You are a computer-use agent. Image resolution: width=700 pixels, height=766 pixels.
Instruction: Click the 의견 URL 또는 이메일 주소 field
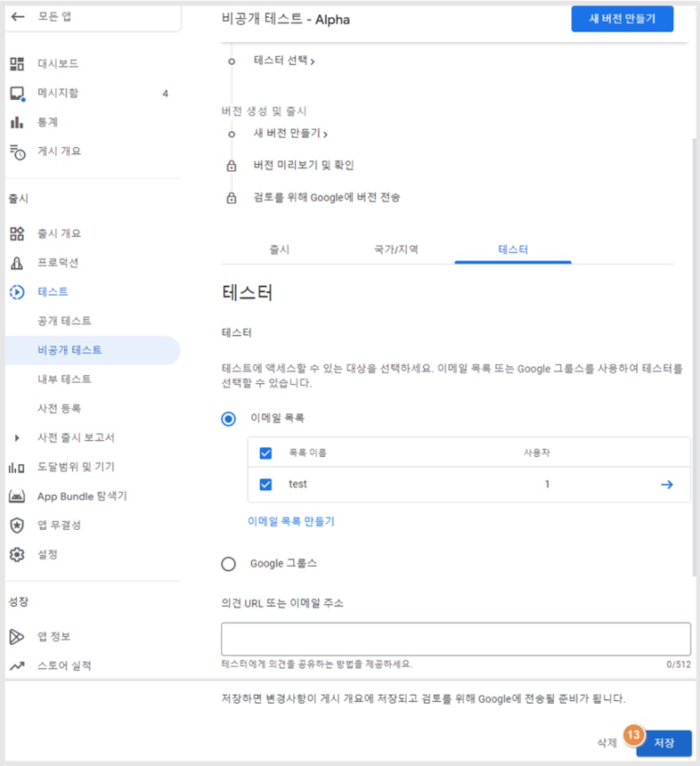456,639
